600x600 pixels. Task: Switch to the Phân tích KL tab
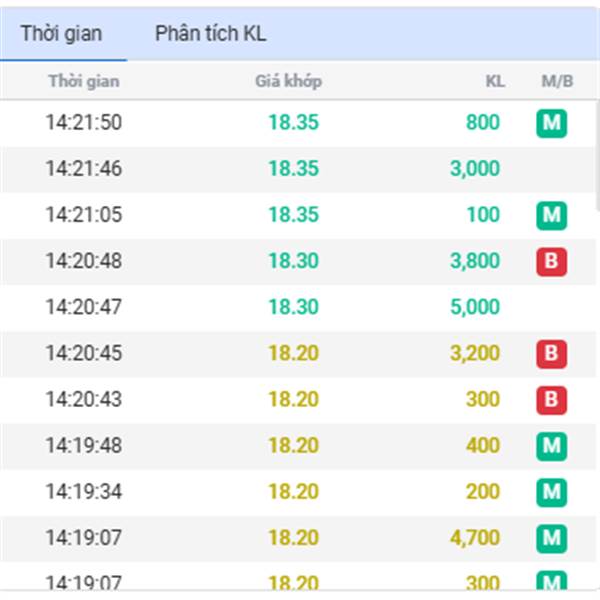pos(210,34)
